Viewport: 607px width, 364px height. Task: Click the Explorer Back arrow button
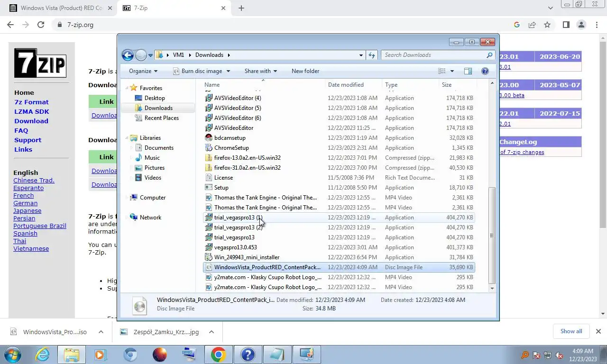pos(128,55)
